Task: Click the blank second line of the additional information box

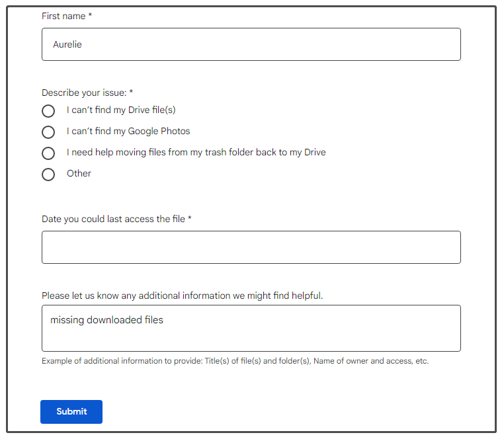Action: point(251,337)
